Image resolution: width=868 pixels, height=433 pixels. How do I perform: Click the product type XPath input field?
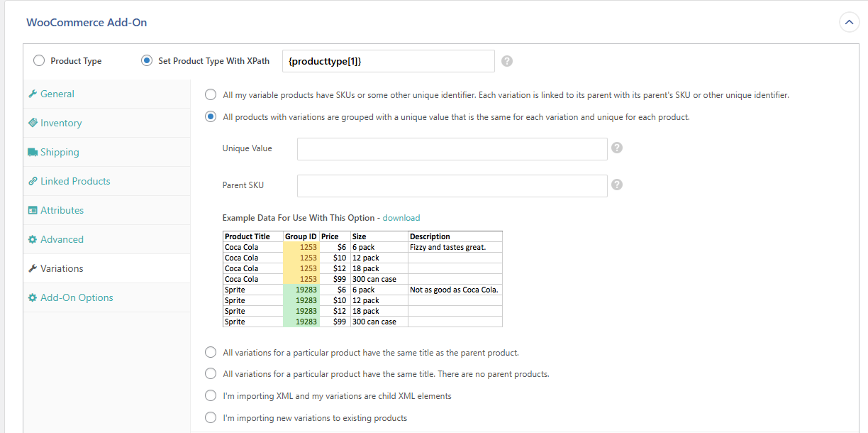[x=389, y=61]
